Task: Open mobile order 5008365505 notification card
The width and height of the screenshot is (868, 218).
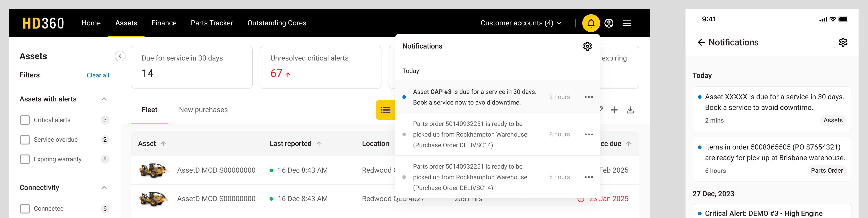Action: click(x=772, y=159)
